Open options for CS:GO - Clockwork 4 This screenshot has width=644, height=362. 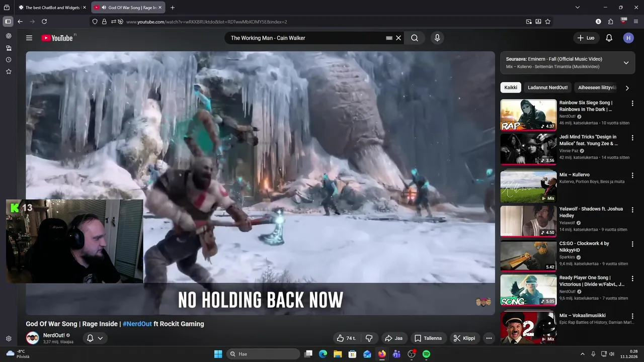[x=632, y=243]
